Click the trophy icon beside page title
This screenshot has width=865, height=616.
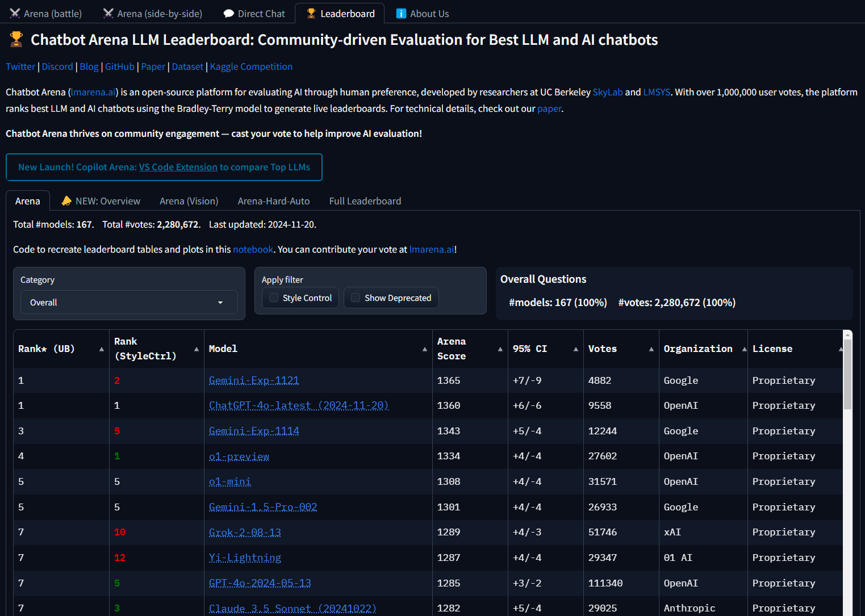[x=16, y=39]
